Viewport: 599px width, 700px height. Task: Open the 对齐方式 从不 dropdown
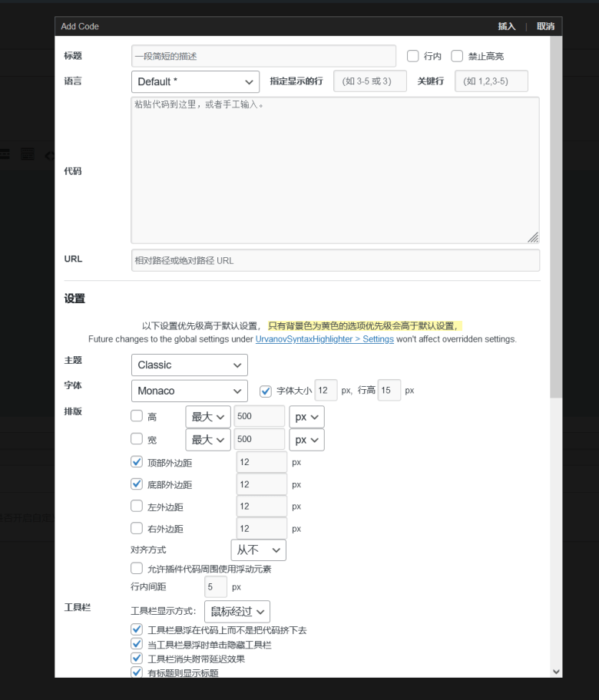[258, 550]
